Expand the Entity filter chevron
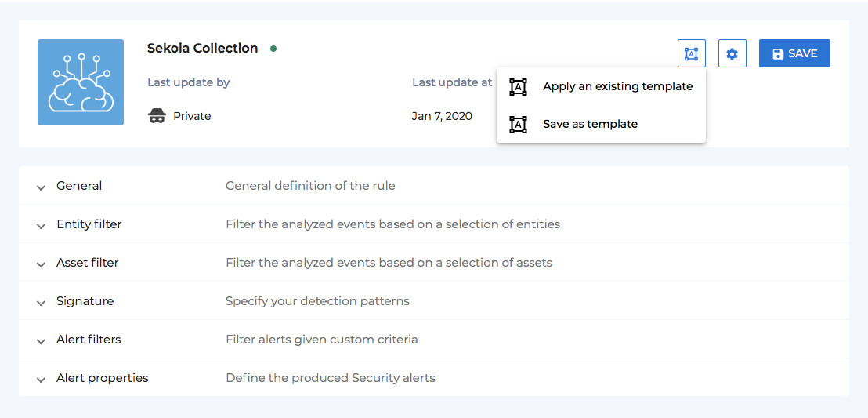 (x=41, y=226)
